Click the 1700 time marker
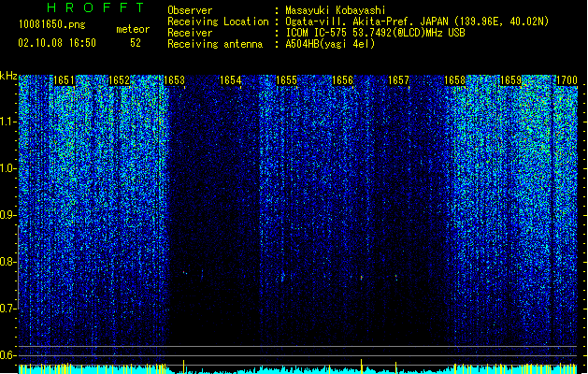The height and width of the screenshot is (374, 588). [x=566, y=80]
